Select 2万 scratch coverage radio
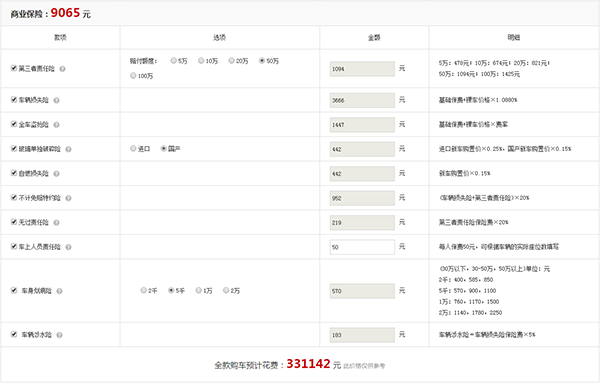 [x=226, y=290]
